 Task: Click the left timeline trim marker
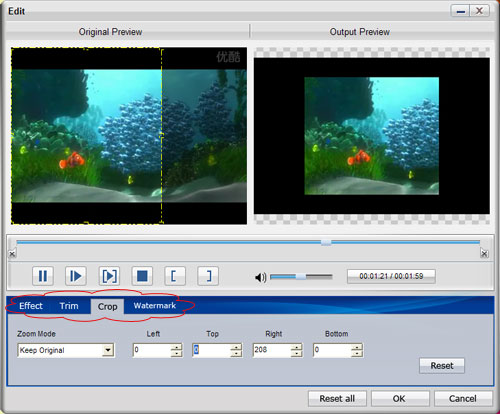pos(12,254)
